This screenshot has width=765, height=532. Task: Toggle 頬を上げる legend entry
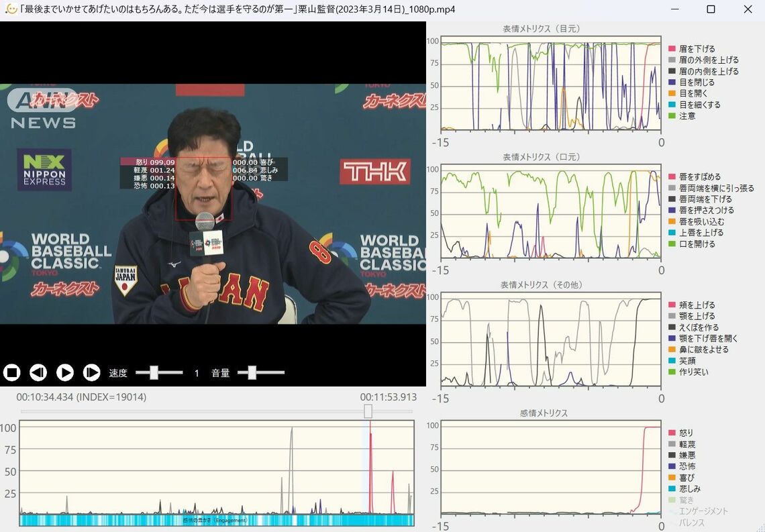pos(692,305)
